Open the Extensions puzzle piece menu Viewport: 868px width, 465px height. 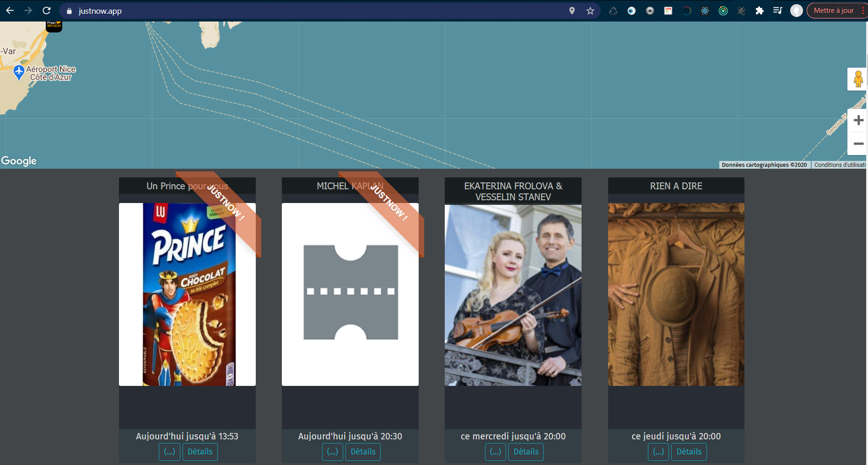(760, 11)
